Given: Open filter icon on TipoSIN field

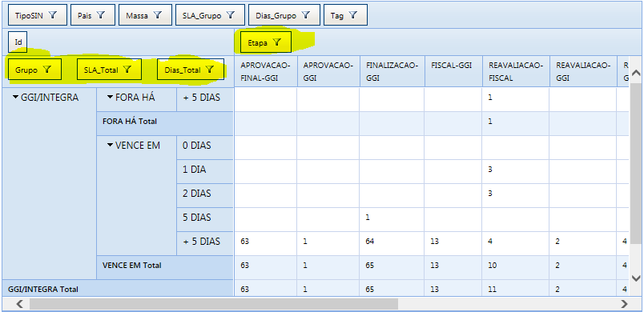Looking at the screenshot, I should (x=53, y=15).
